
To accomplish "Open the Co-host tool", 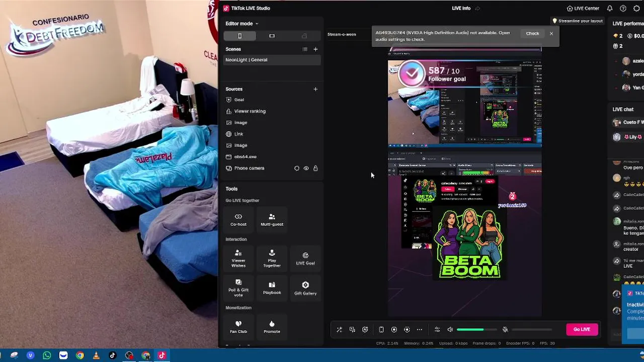I will (238, 220).
